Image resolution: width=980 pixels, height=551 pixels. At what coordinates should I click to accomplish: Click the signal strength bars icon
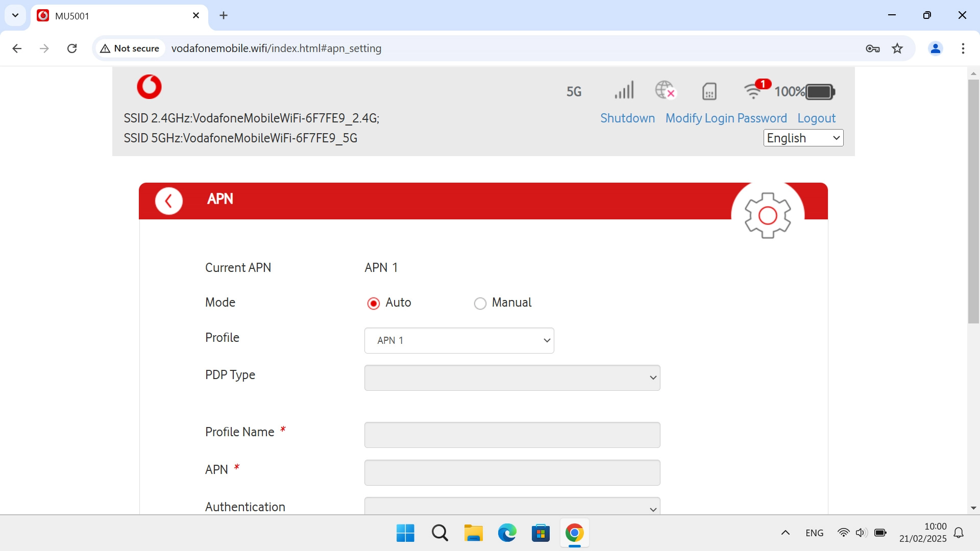coord(624,90)
